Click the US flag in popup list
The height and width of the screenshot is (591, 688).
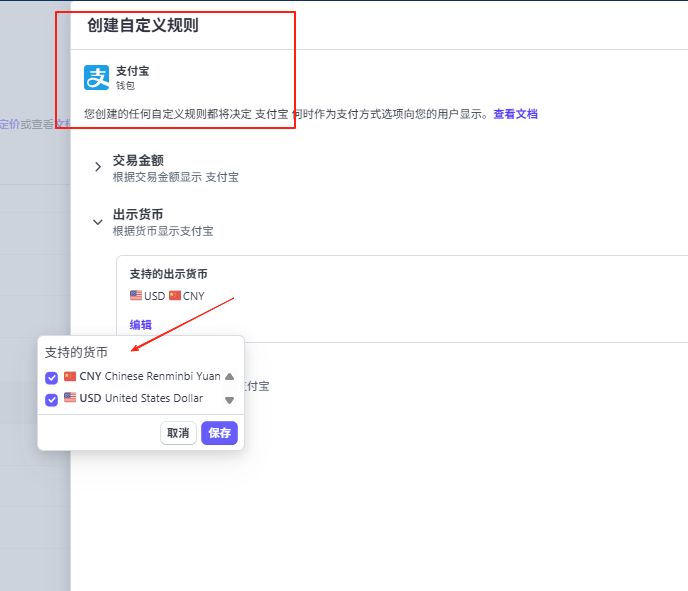70,398
